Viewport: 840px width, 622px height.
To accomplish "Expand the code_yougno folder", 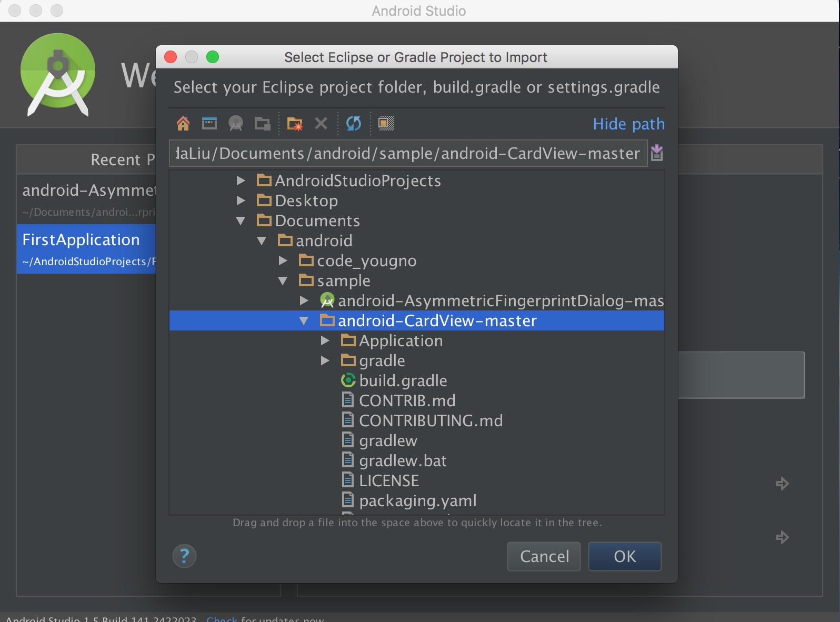I will [283, 260].
